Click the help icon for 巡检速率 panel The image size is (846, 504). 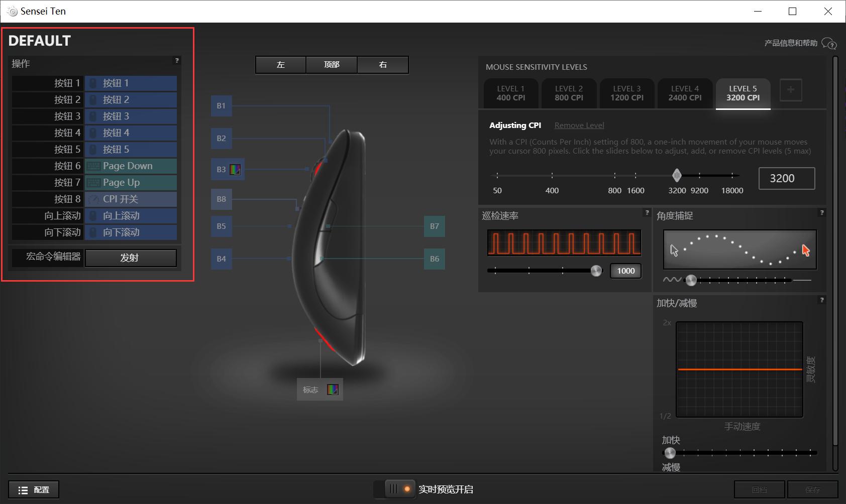[x=647, y=213]
